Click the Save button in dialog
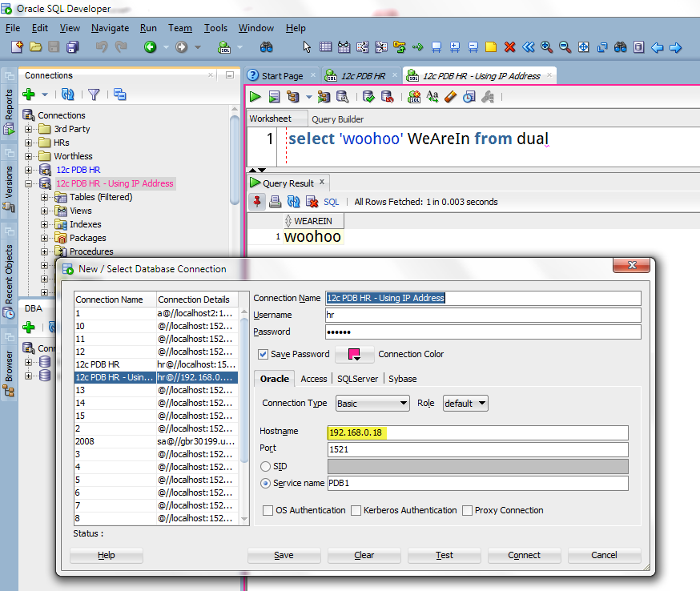 284,555
